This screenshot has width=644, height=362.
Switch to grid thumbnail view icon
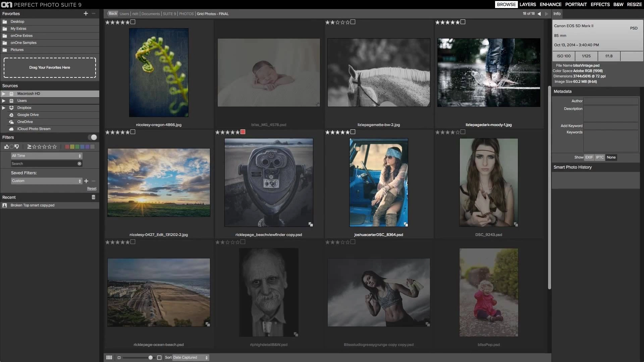point(109,357)
